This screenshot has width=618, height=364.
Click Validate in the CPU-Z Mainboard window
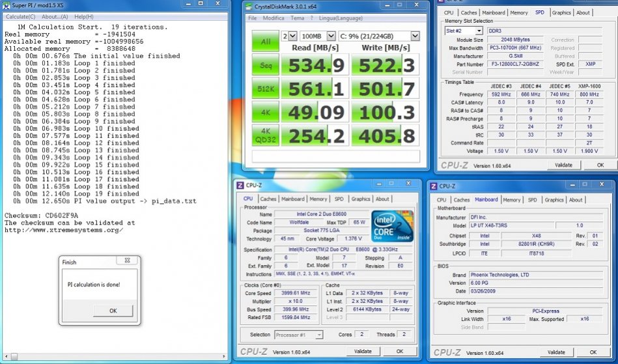pyautogui.click(x=556, y=352)
